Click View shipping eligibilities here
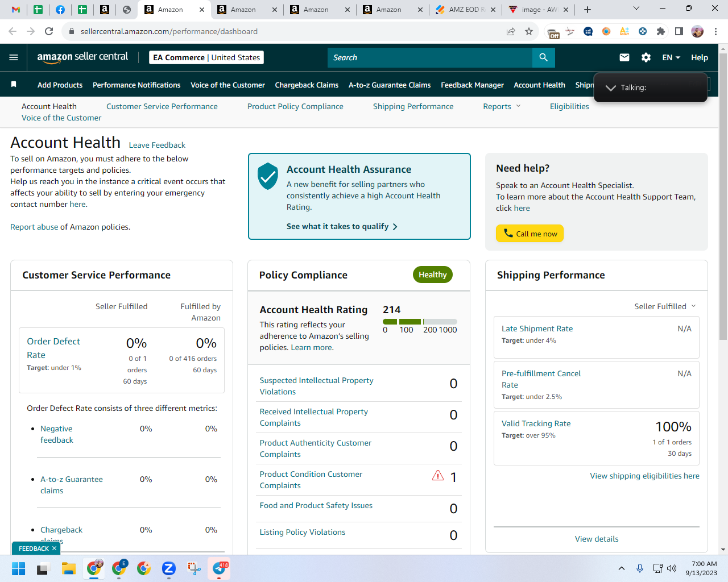The width and height of the screenshot is (728, 582). [644, 476]
